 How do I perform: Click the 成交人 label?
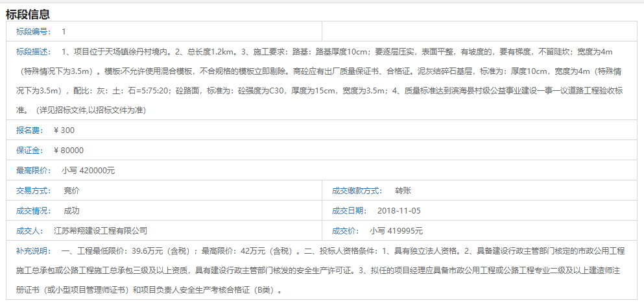point(30,230)
